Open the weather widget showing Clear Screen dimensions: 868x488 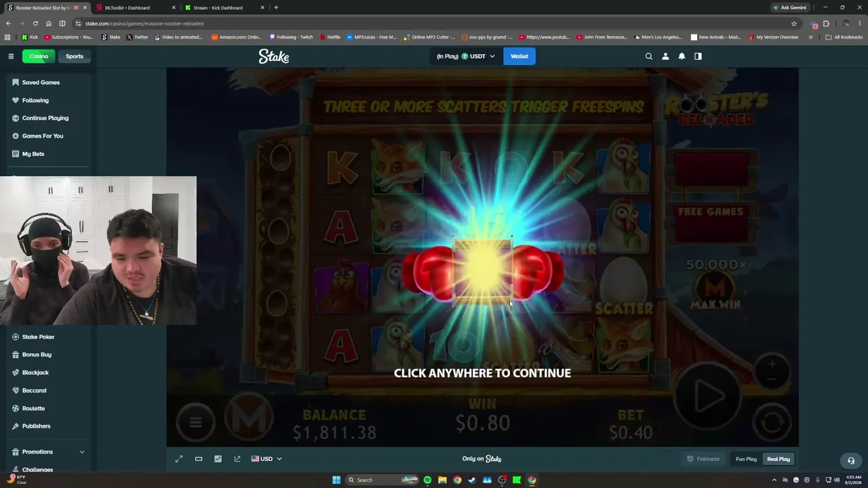click(16, 480)
